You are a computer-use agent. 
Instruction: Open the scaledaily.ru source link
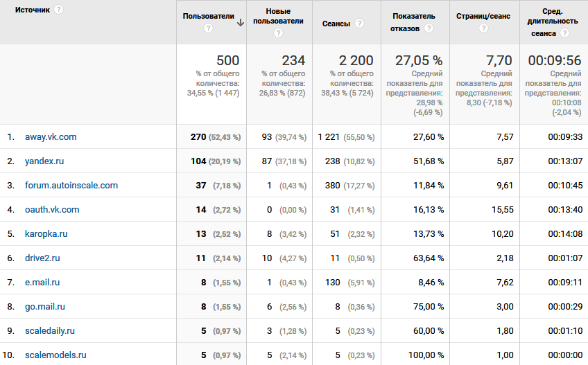pos(50,331)
